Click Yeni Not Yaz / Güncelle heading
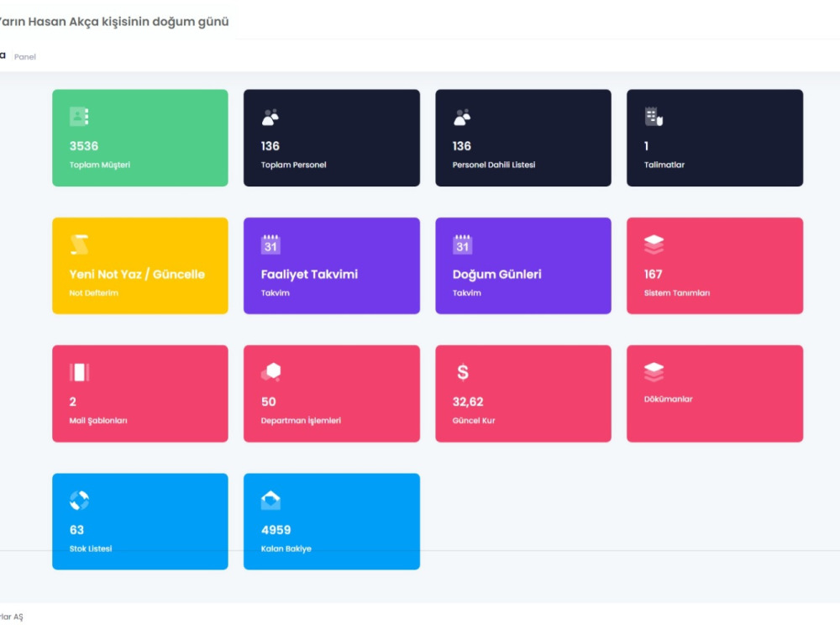The height and width of the screenshot is (630, 840). coord(137,275)
